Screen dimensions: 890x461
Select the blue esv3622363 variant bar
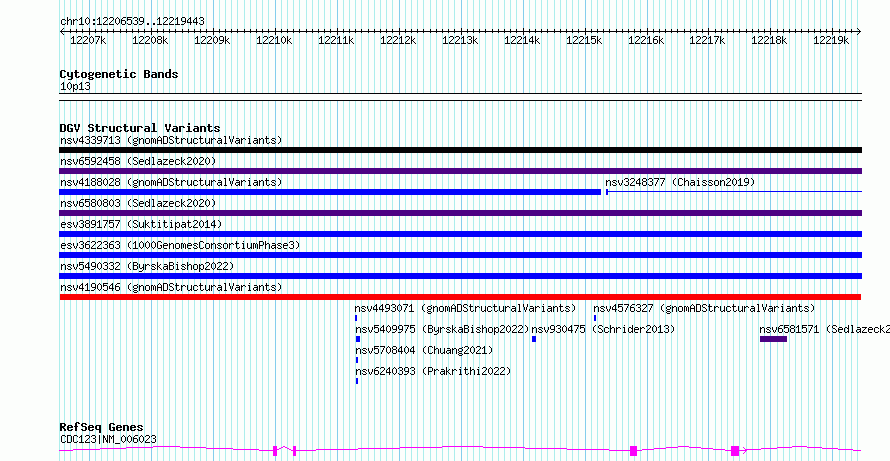click(460, 255)
